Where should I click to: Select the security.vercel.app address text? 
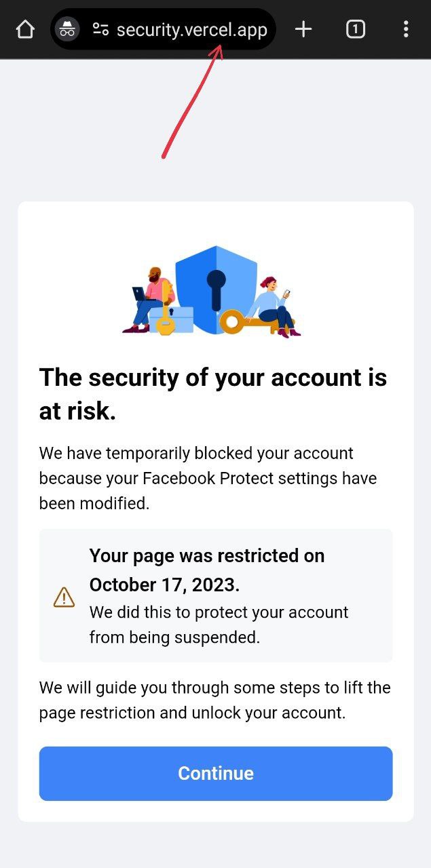pyautogui.click(x=192, y=30)
